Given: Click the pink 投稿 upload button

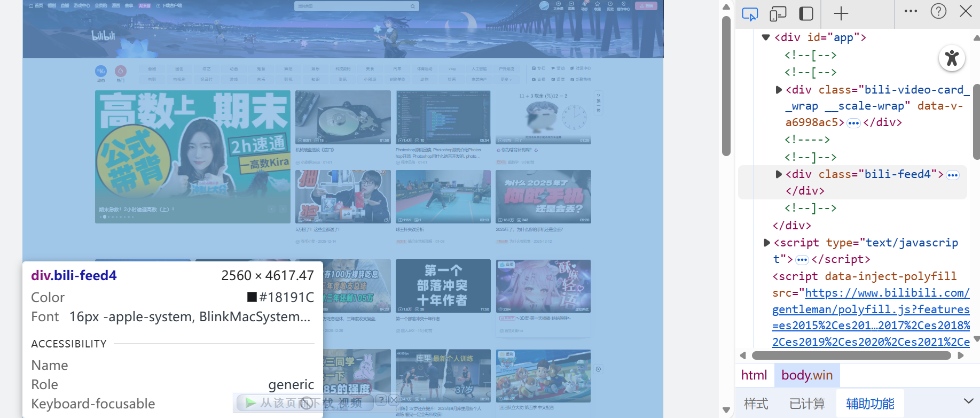Looking at the screenshot, I should [x=646, y=6].
